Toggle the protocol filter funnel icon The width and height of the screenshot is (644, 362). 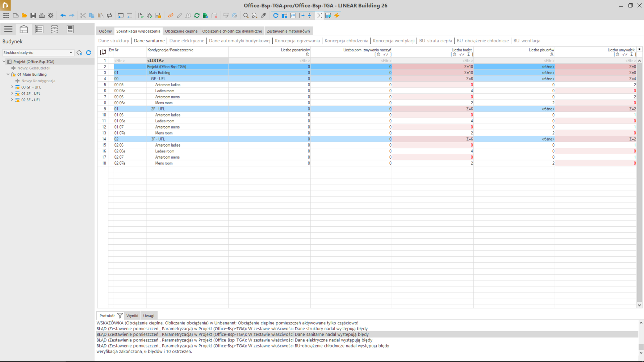click(120, 316)
